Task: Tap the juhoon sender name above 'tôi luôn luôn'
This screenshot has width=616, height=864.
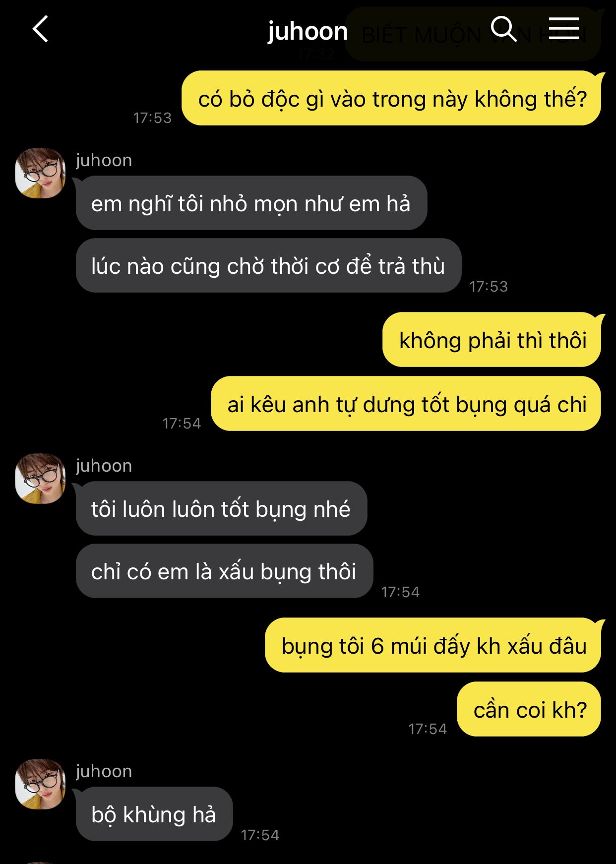Action: click(104, 466)
